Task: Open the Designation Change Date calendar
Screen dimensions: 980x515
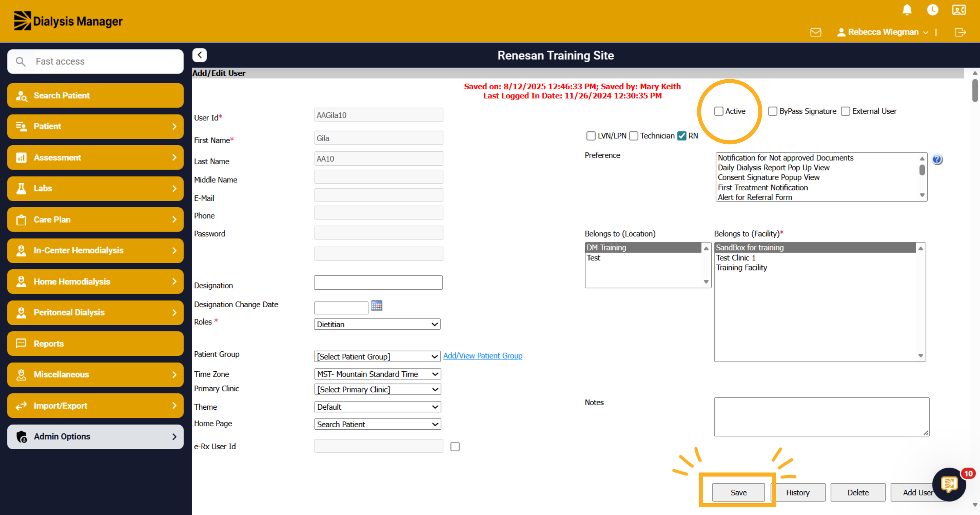Action: (x=376, y=305)
